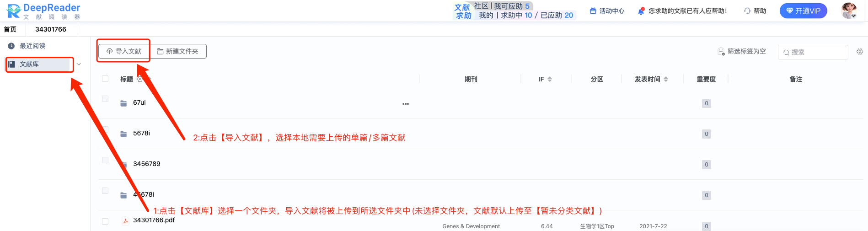Switch to the 首页 tab
Screen dimensions: 868x231
point(10,29)
